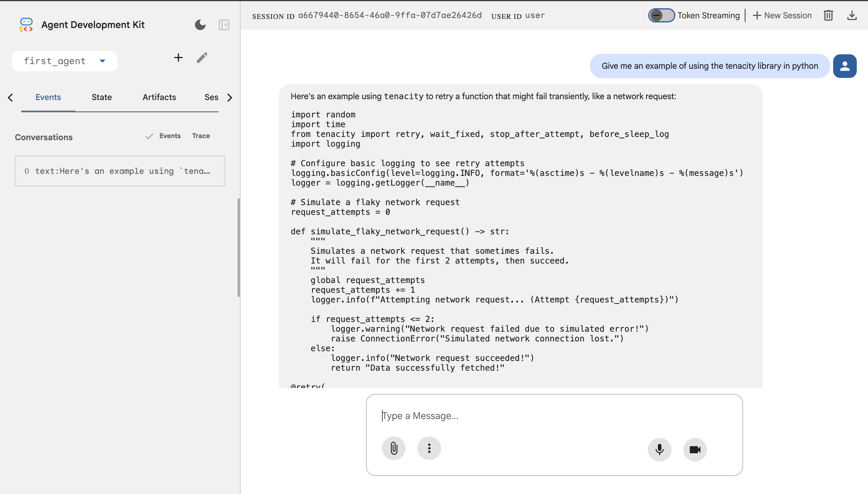This screenshot has width=868, height=494.
Task: Toggle Token Streaming switch
Action: pyautogui.click(x=661, y=16)
